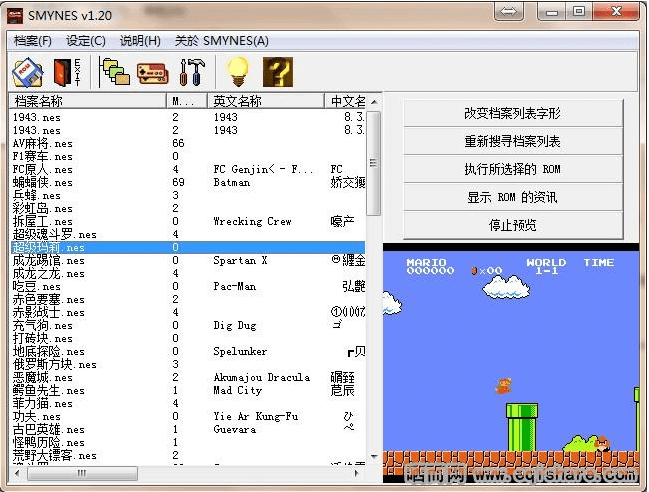Select 古巴英雄.nes in the file list

click(48, 430)
